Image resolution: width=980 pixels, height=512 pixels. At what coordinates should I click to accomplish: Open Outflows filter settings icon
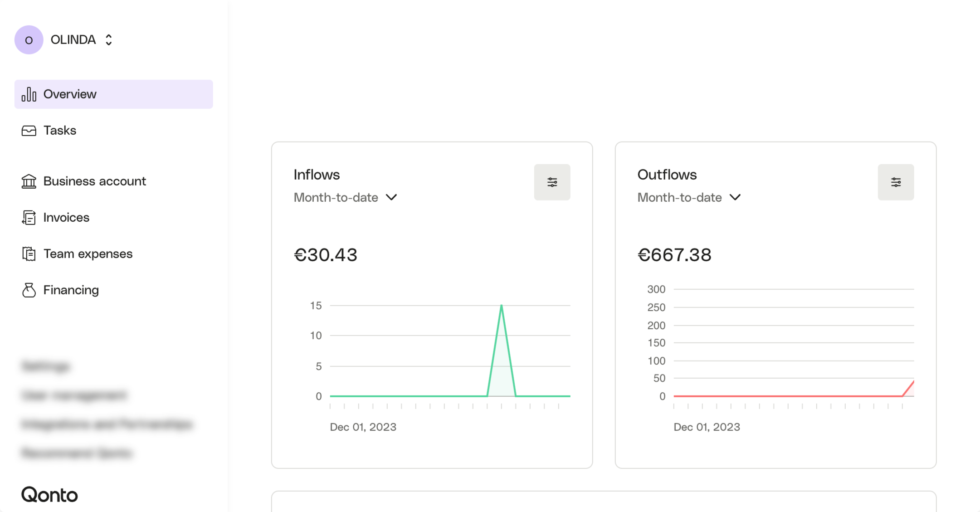tap(896, 182)
